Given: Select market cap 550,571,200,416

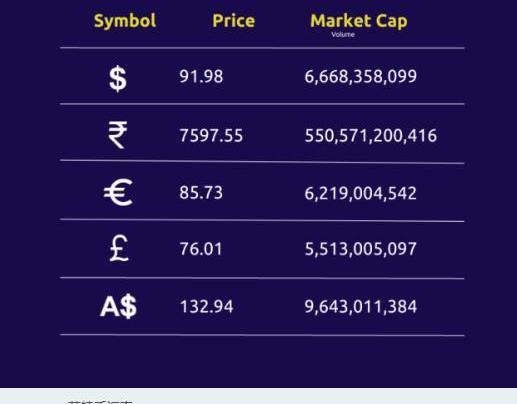Looking at the screenshot, I should [x=371, y=136].
